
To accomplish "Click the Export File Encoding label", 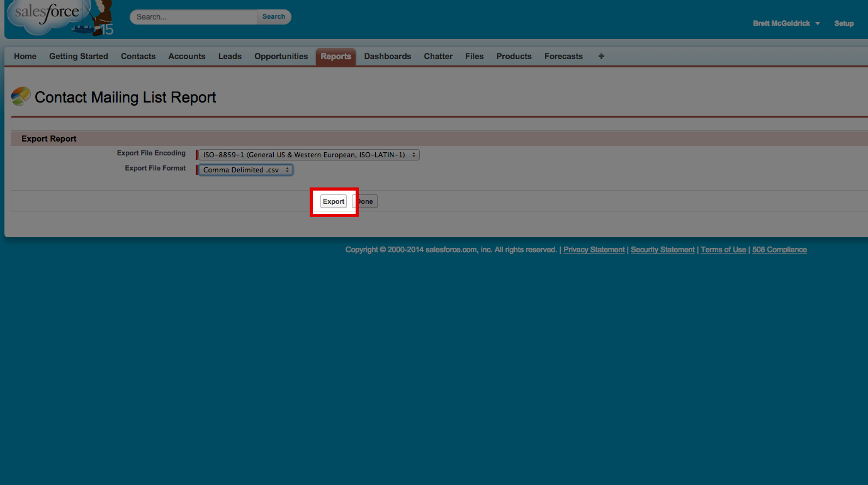I will (151, 153).
